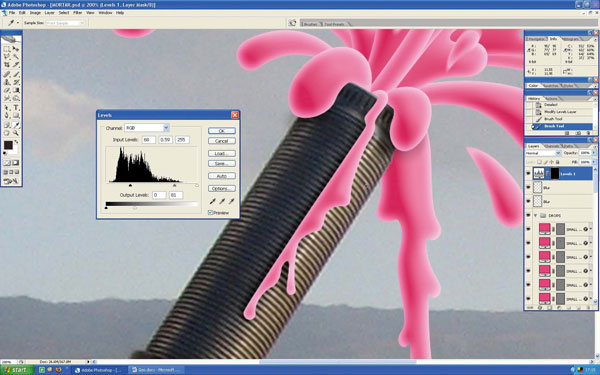This screenshot has height=375, width=600.
Task: Open the History panel options menu arrow
Action: tap(595, 99)
